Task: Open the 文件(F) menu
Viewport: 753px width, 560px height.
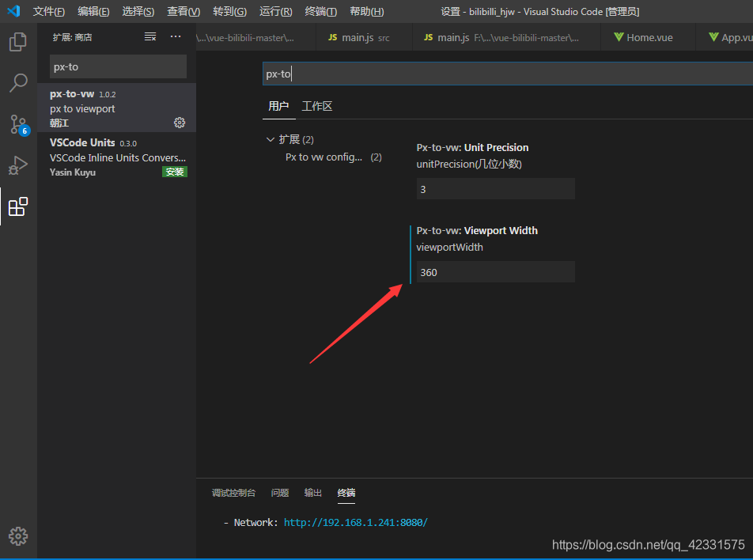Action: click(48, 12)
